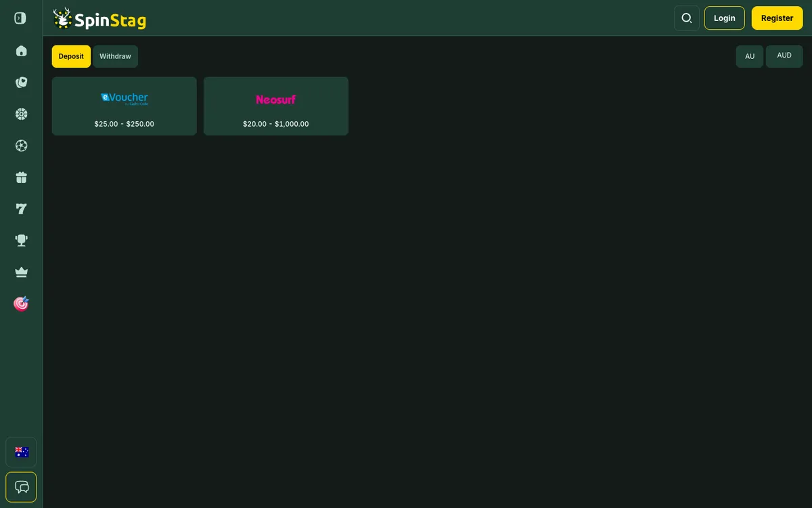
Task: Choose the Neosurf payment method card
Action: [276, 106]
